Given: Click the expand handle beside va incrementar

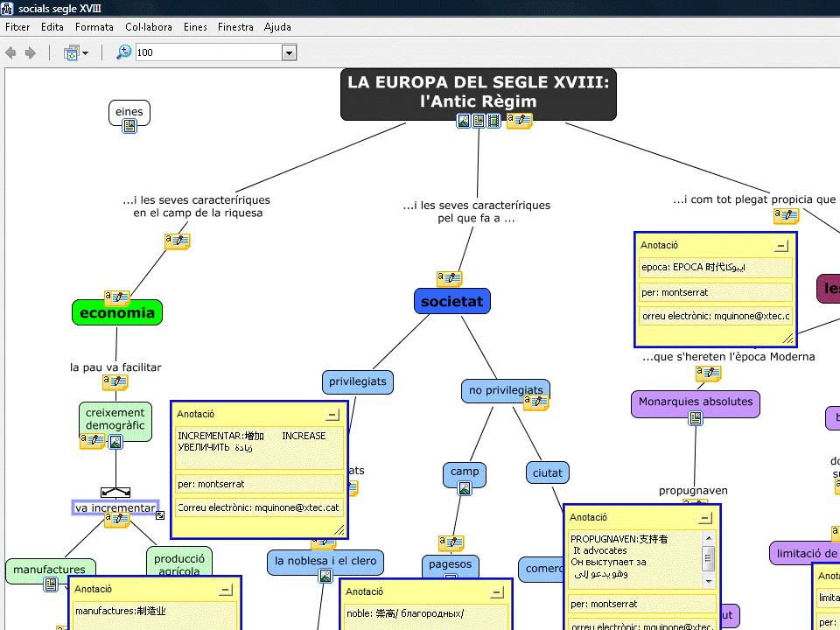Looking at the screenshot, I should [160, 515].
